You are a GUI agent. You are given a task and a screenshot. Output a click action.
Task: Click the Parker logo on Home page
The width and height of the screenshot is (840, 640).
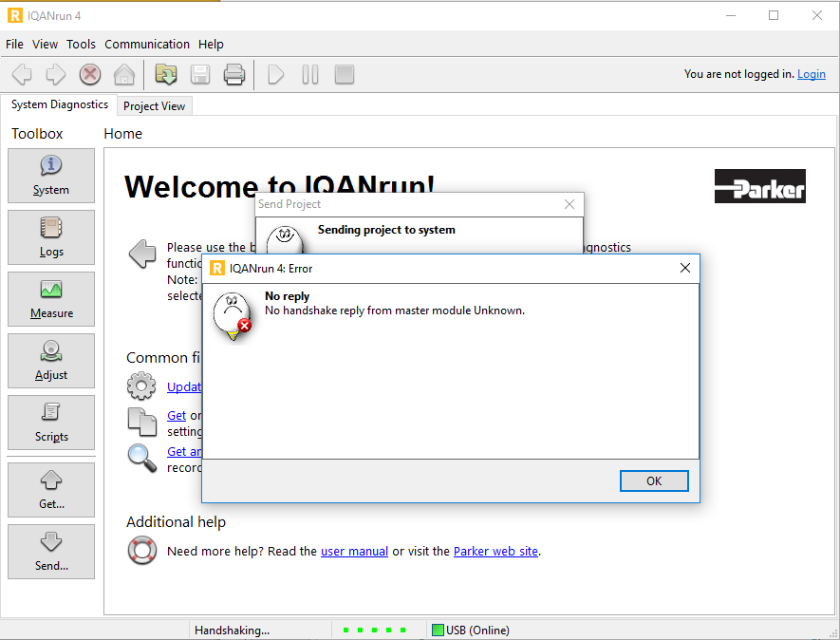(x=759, y=186)
